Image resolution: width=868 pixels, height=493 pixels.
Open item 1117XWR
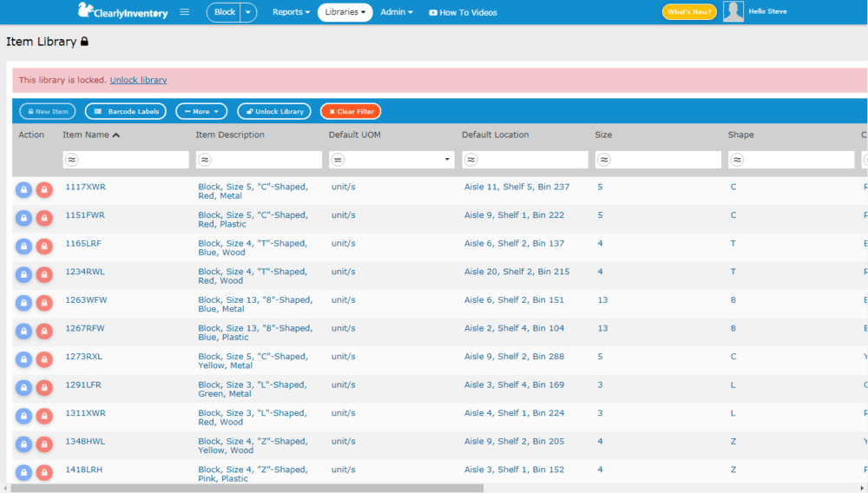pyautogui.click(x=85, y=187)
